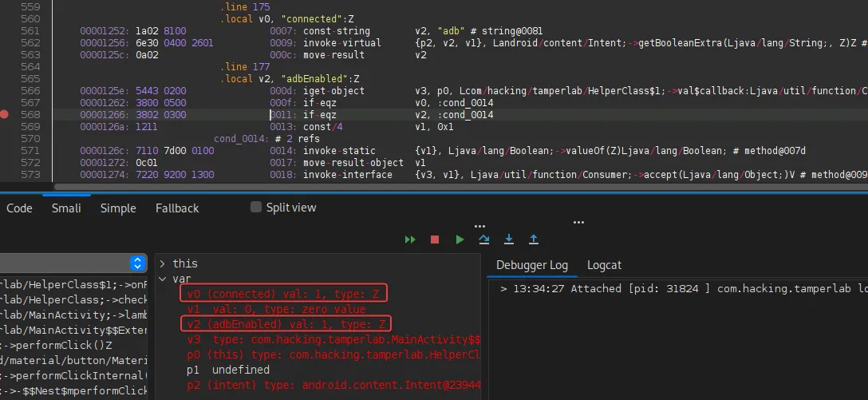The height and width of the screenshot is (400, 868).
Task: Click the p2 (intent) variable entry
Action: tap(319, 386)
